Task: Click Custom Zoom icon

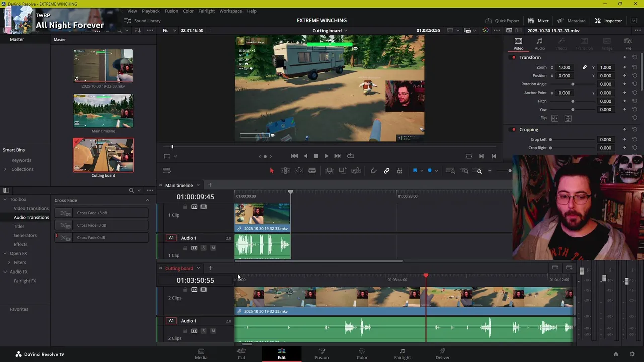Action: [477, 171]
